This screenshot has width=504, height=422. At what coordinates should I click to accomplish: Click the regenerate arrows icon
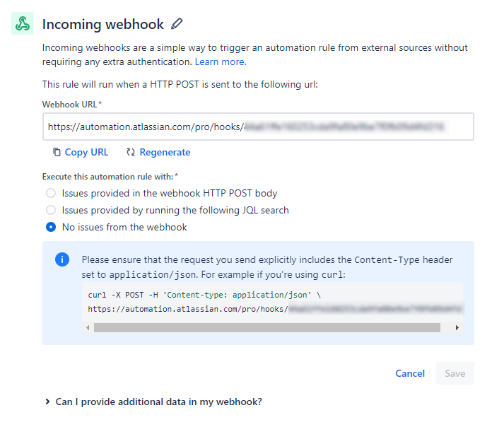click(x=131, y=152)
